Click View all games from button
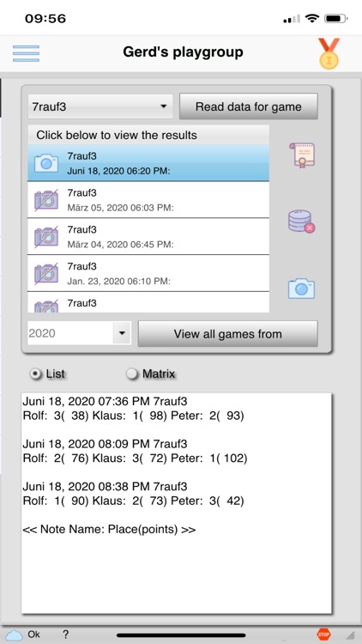 (227, 333)
